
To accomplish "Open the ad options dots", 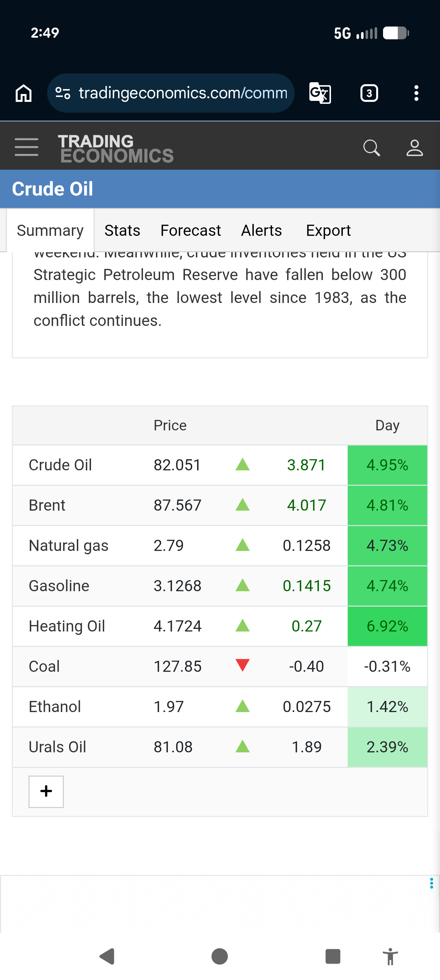I will [431, 883].
